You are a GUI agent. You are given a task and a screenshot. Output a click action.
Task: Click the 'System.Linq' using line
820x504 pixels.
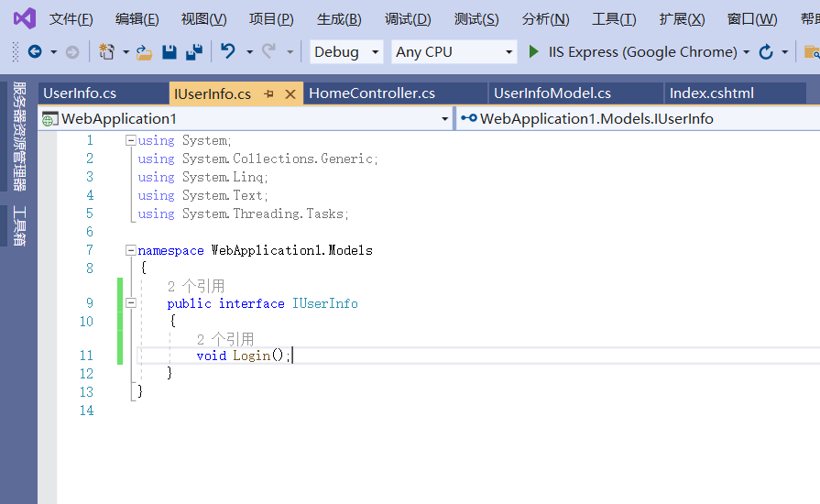pos(202,177)
